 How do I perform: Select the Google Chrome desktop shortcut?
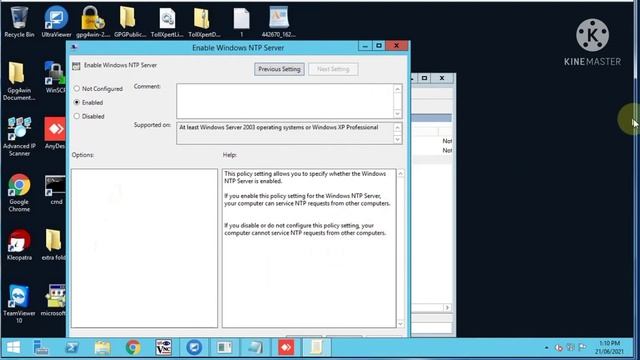coord(19,193)
